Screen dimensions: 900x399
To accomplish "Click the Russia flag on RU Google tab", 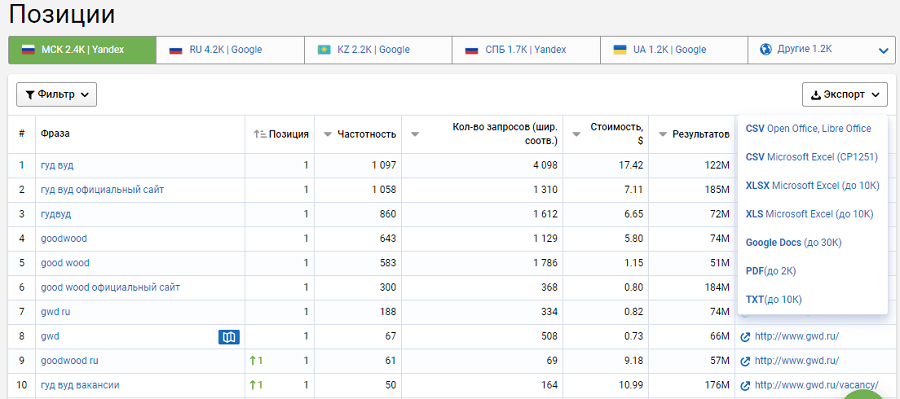I will (176, 50).
